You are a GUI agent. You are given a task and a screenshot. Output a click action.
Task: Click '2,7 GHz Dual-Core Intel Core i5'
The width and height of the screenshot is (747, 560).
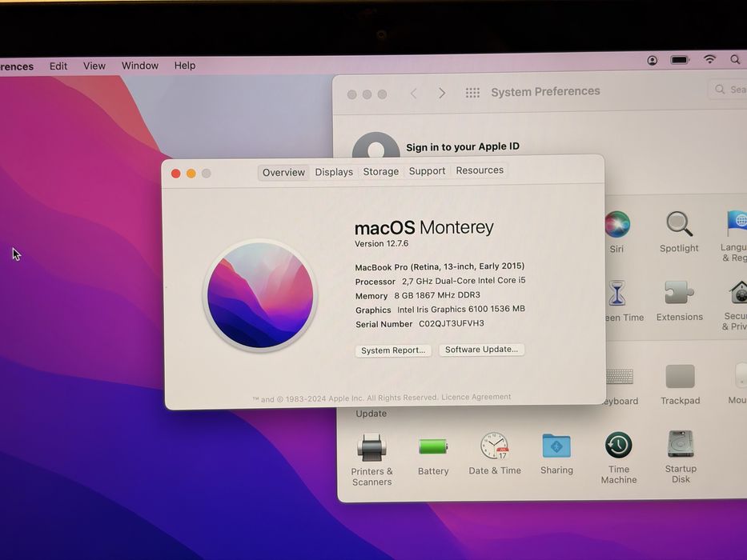[464, 281]
